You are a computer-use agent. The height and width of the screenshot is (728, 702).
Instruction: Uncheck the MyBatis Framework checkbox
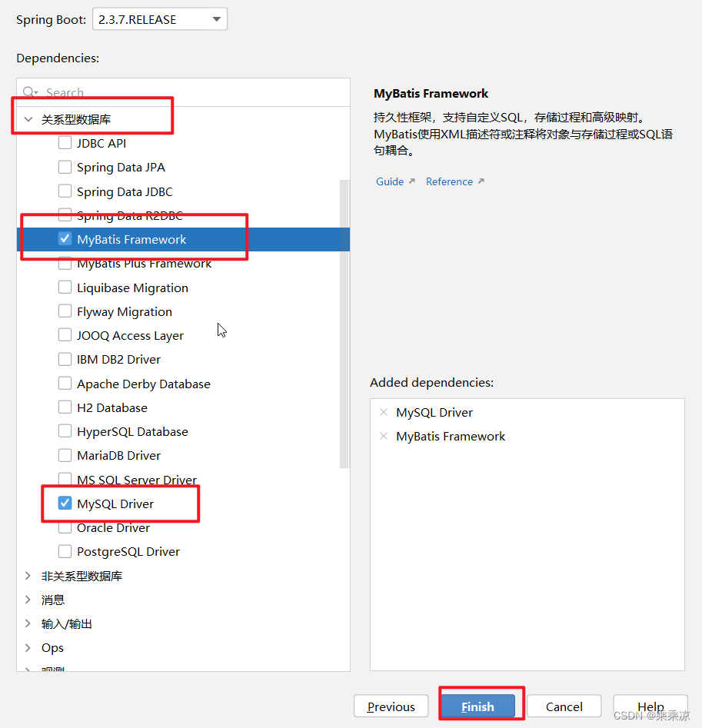65,239
